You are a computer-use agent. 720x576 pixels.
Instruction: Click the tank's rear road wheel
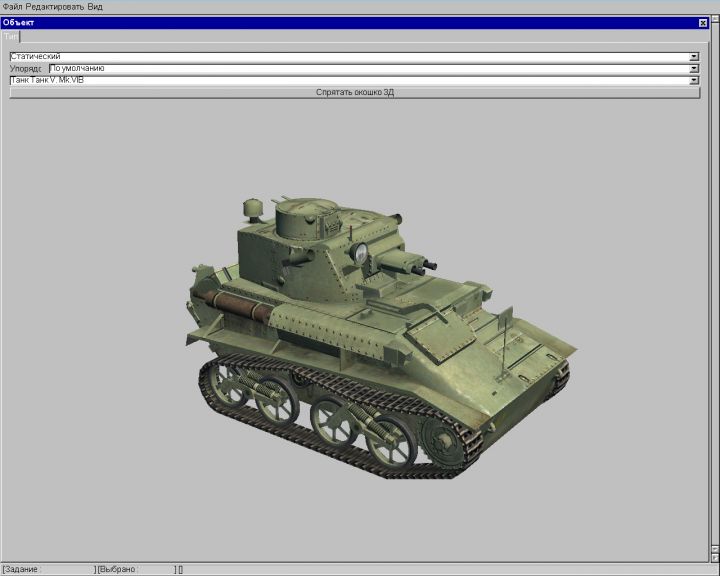coord(230,384)
